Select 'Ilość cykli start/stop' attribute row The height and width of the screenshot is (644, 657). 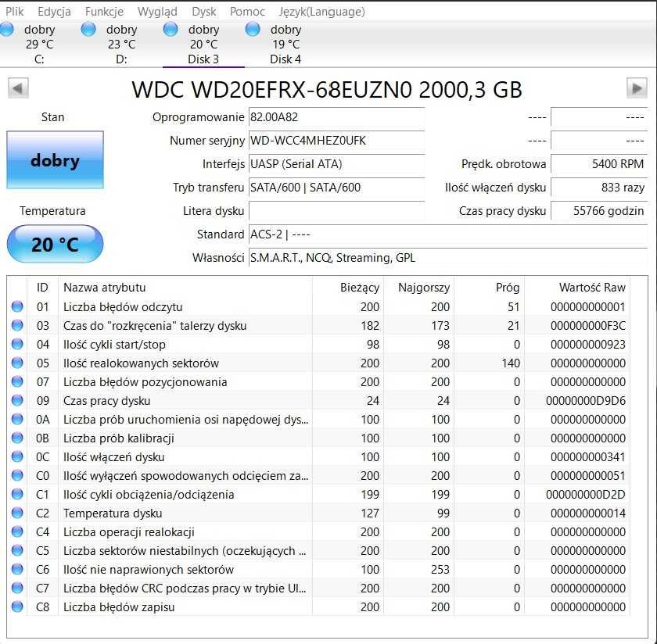(318, 344)
